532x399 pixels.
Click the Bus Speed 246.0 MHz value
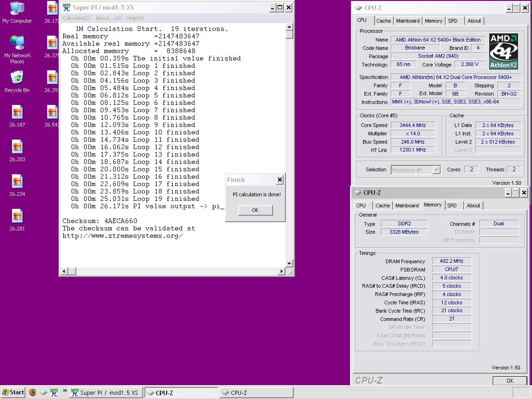(x=412, y=142)
